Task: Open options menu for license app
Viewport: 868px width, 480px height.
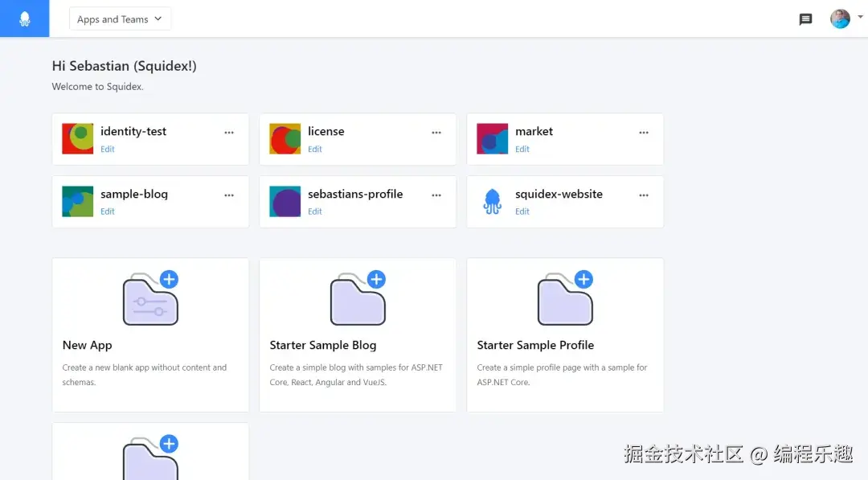Action: (x=436, y=133)
